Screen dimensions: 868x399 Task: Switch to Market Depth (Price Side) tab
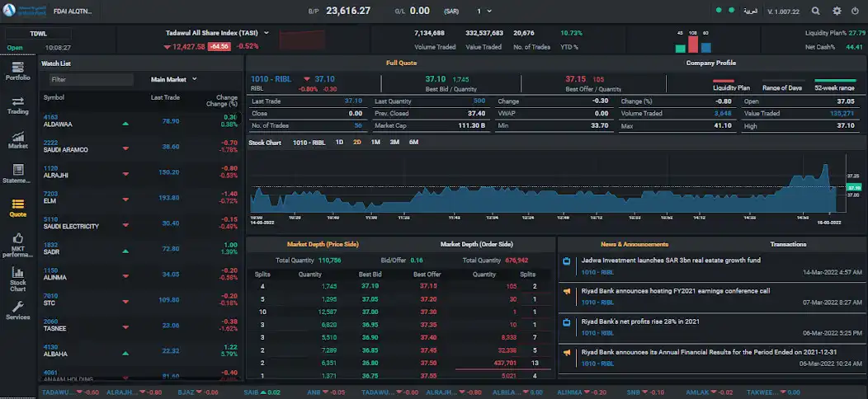[x=323, y=244]
